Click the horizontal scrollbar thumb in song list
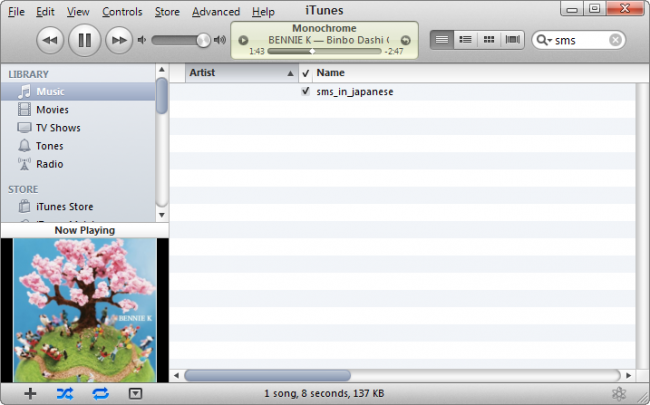 (x=267, y=376)
